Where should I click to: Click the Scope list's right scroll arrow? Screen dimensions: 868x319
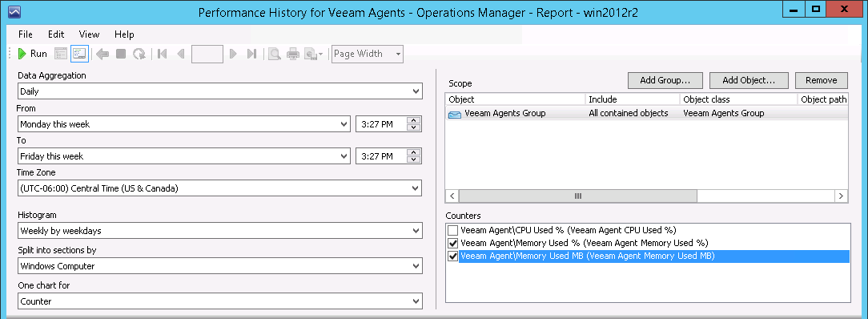tap(842, 196)
